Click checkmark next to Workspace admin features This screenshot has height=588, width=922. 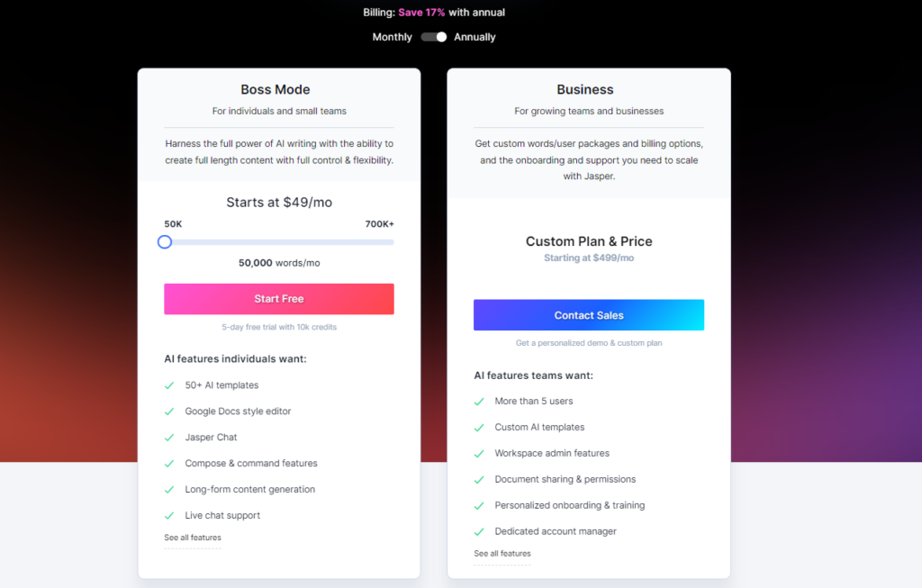(478, 454)
